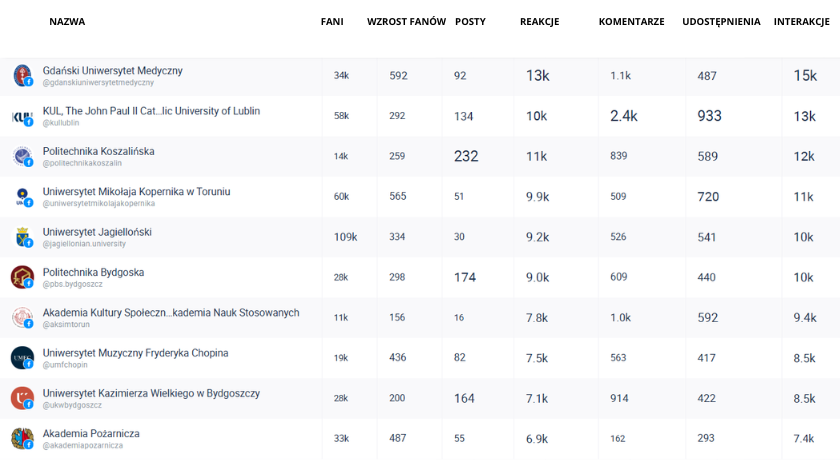Sort by REAKCJE column header
The height and width of the screenshot is (472, 840).
(539, 21)
